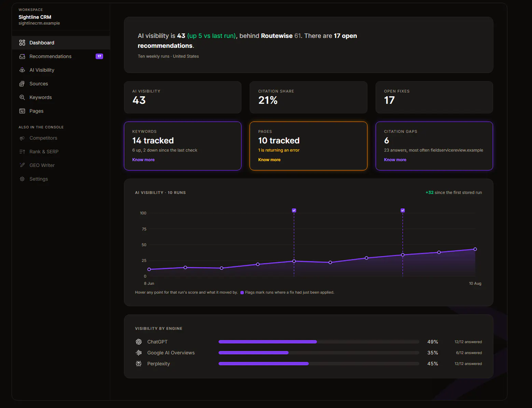This screenshot has height=408, width=532.
Task: Click '1 is returning an error' warning
Action: 279,150
